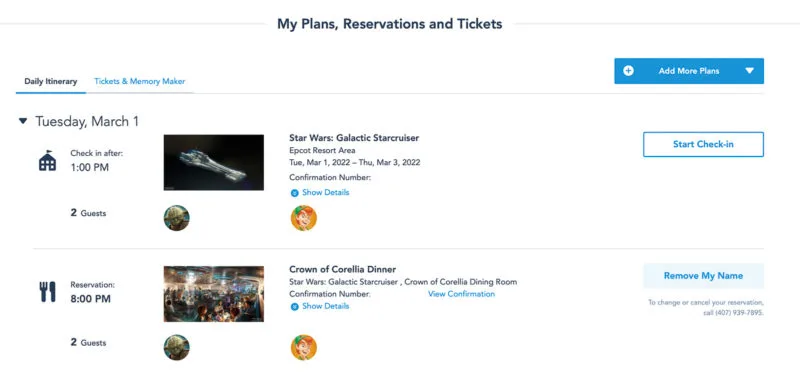Open the Add More Plans dropdown arrow
The width and height of the screenshot is (800, 389).
749,71
